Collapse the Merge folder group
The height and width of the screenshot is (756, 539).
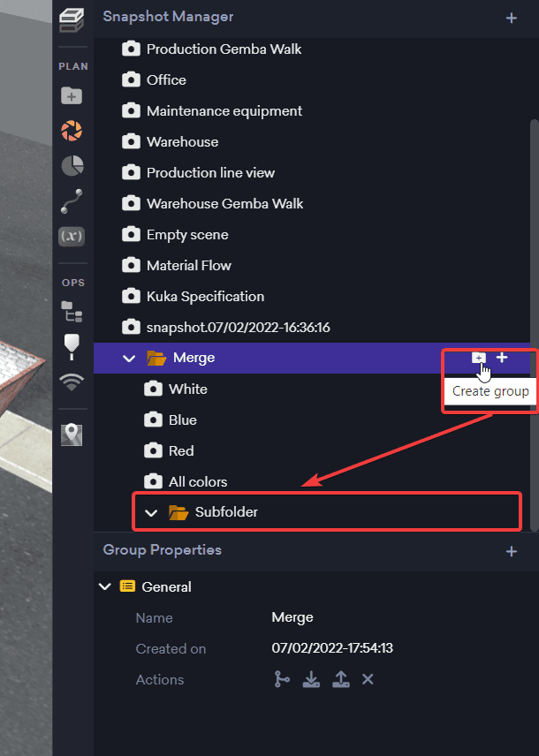tap(129, 359)
